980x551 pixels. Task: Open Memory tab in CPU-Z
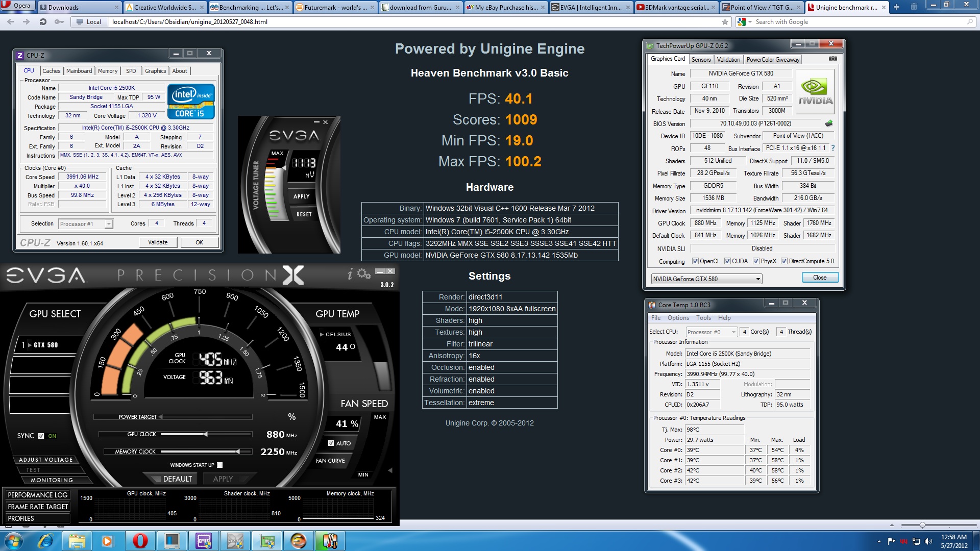pyautogui.click(x=108, y=71)
